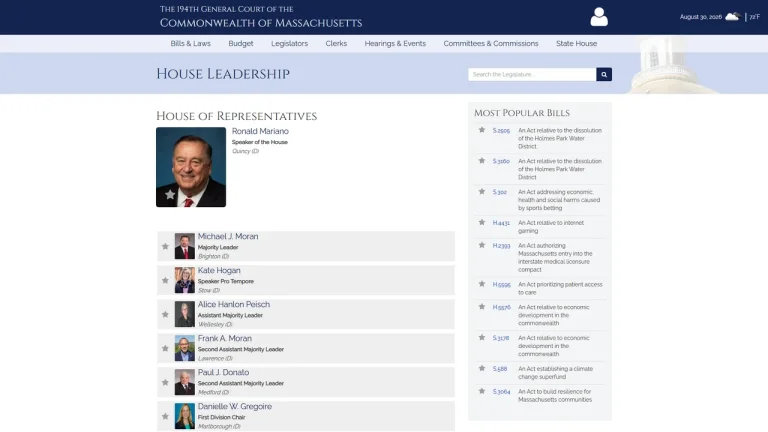Click the Search the Legislature input field
768x432 pixels.
tap(532, 74)
